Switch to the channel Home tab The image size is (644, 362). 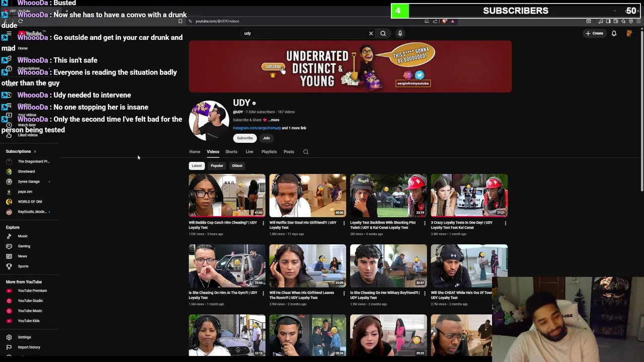click(x=195, y=152)
